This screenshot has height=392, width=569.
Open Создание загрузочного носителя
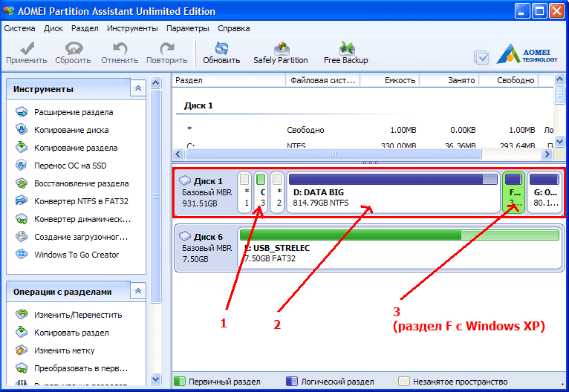71,236
